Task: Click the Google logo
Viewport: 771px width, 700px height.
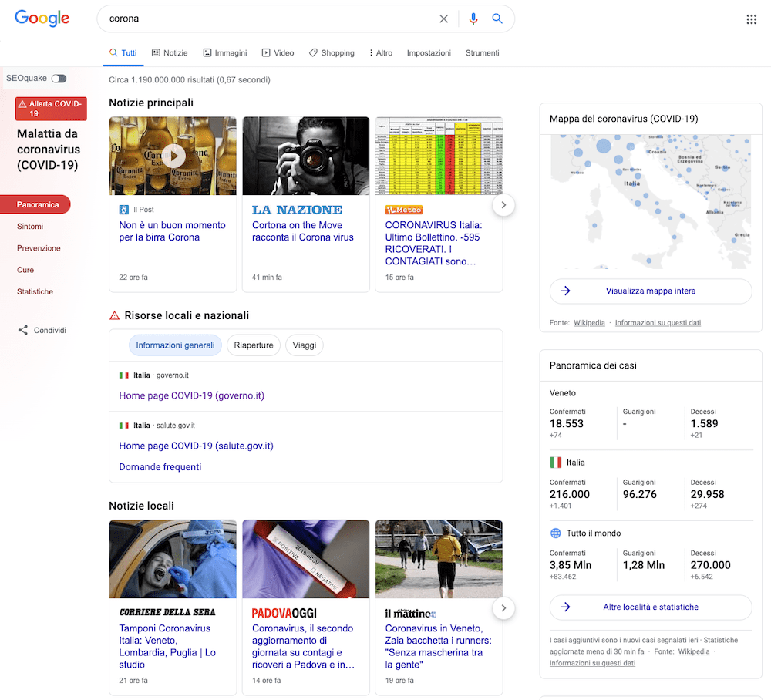Action: pos(42,19)
